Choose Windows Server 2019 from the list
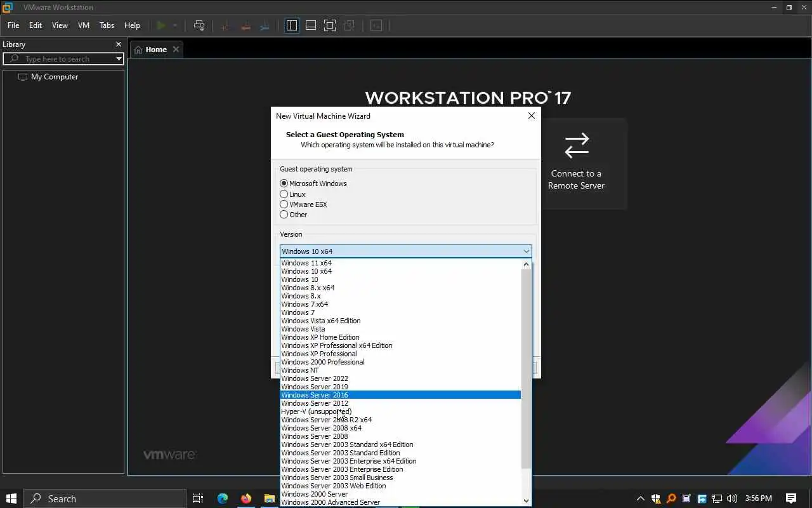The width and height of the screenshot is (812, 508). (x=401, y=387)
